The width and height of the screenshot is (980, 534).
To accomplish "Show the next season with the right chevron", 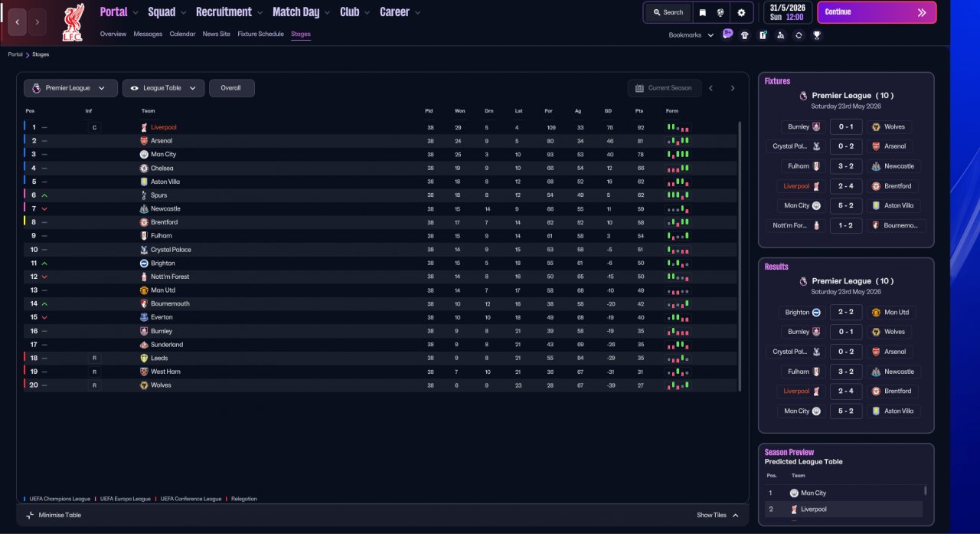I will coord(732,88).
